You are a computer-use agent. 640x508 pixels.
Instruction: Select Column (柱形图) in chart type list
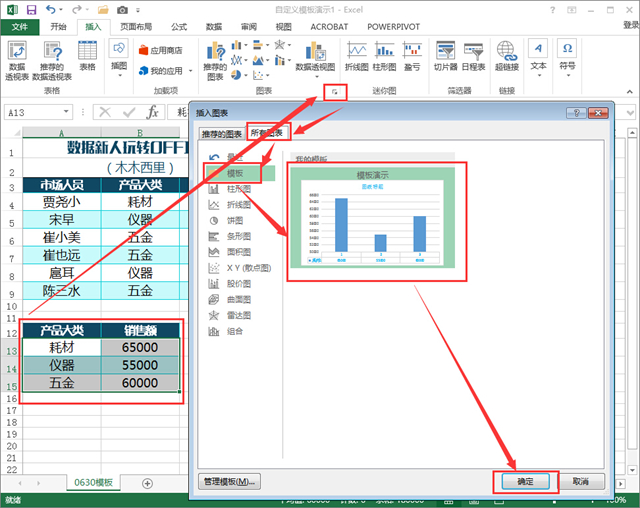[240, 189]
